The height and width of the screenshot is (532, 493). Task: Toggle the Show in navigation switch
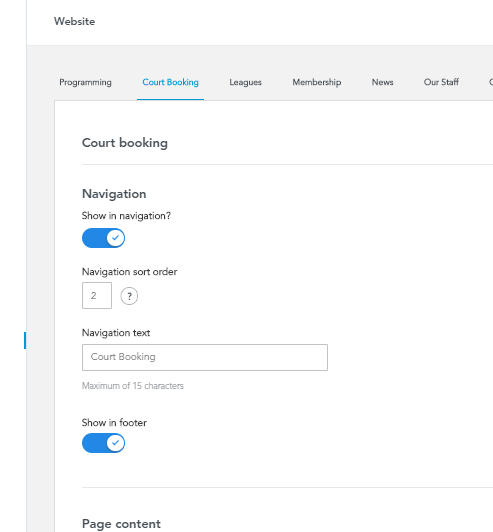pyautogui.click(x=103, y=238)
